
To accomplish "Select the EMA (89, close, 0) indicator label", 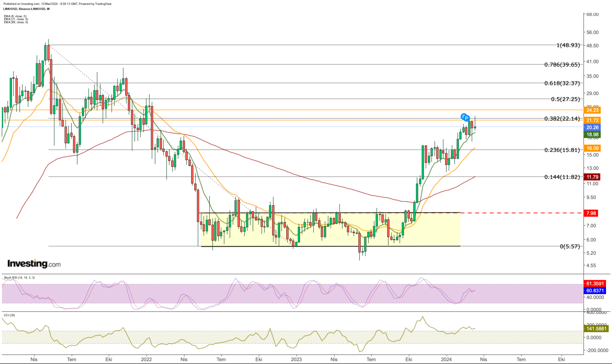I will (x=16, y=22).
